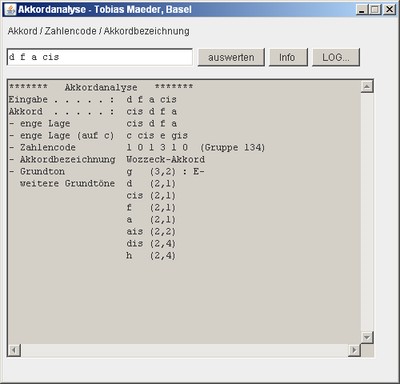
Task: Click vertical scrollbar up arrow
Action: click(367, 87)
